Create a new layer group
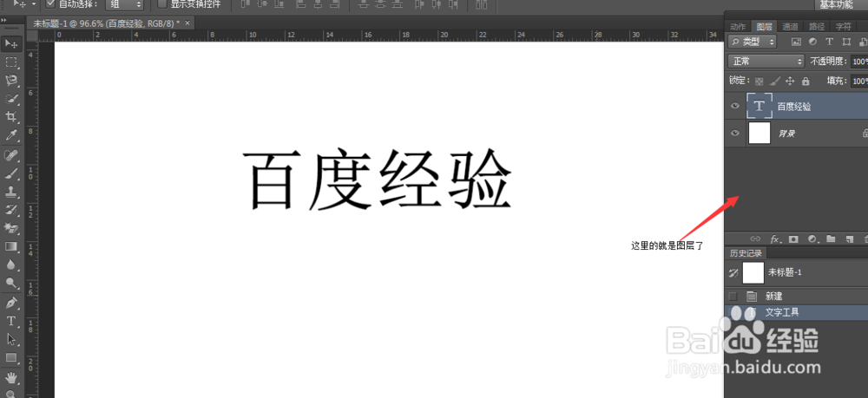This screenshot has width=868, height=398. click(831, 239)
